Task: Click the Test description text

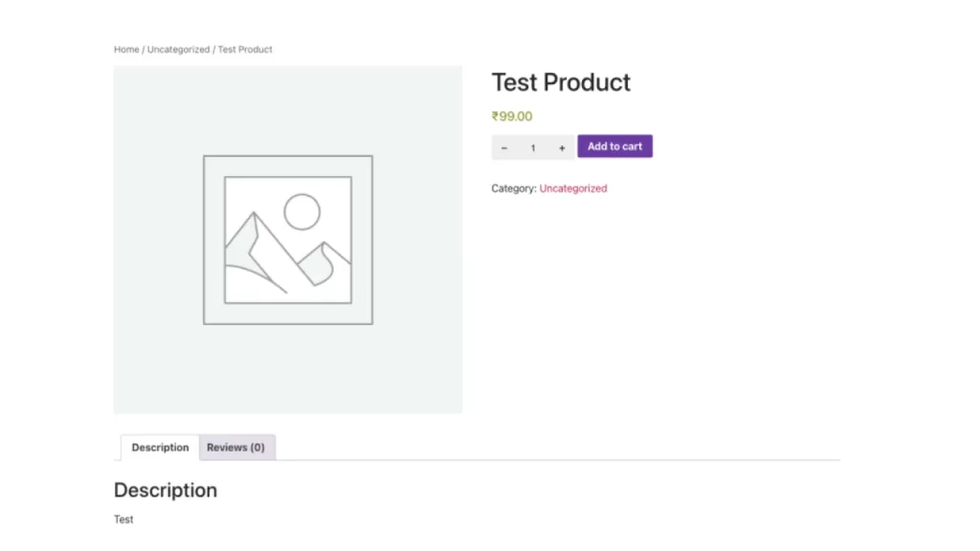Action: [123, 519]
